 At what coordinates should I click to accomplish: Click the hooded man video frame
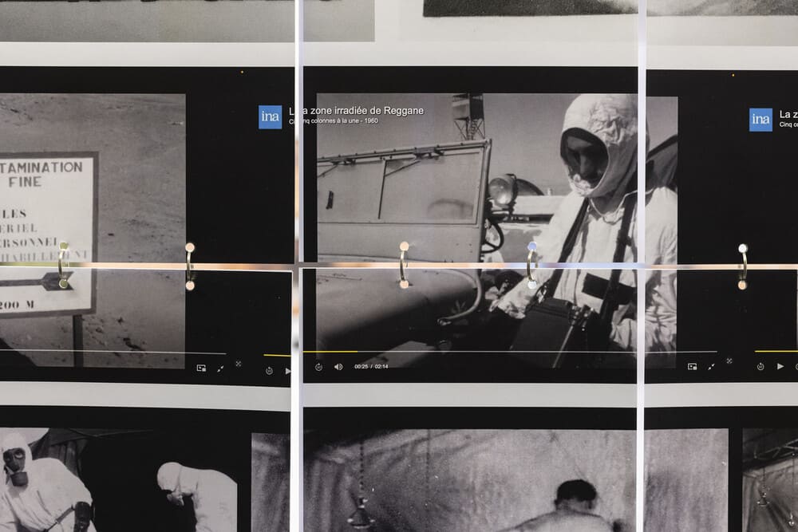496,231
